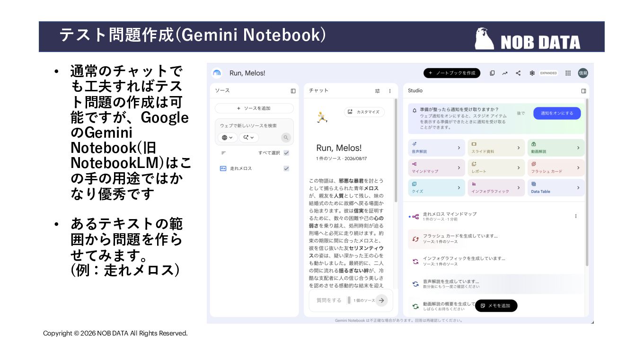The width and height of the screenshot is (644, 362).
Task: Click the Gemini Notebook rainbow logo
Action: [217, 73]
